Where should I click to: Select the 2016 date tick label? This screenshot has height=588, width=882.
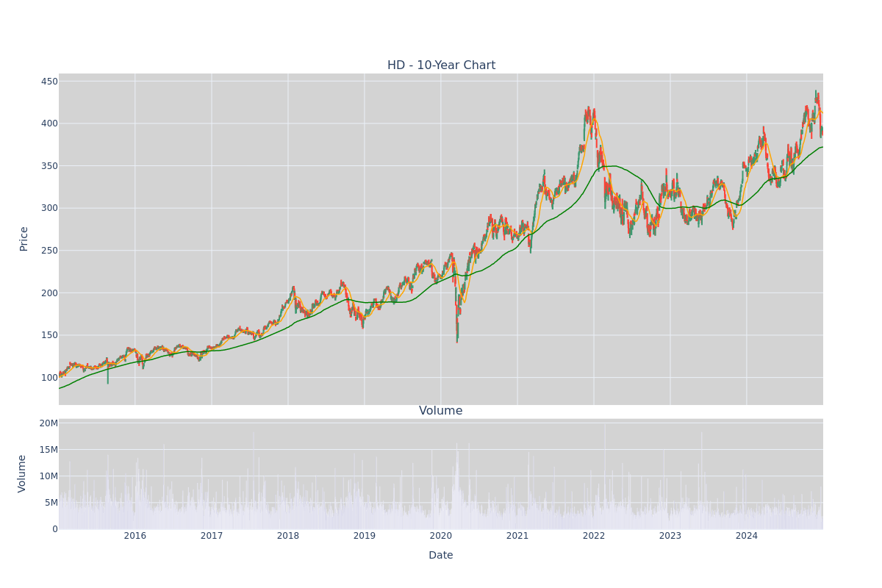[135, 536]
